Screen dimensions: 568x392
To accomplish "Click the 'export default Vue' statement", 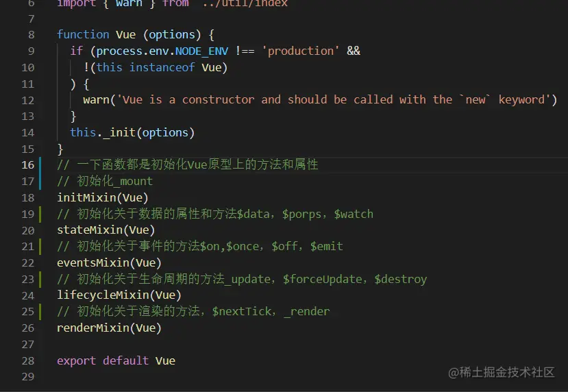I will (x=116, y=360).
